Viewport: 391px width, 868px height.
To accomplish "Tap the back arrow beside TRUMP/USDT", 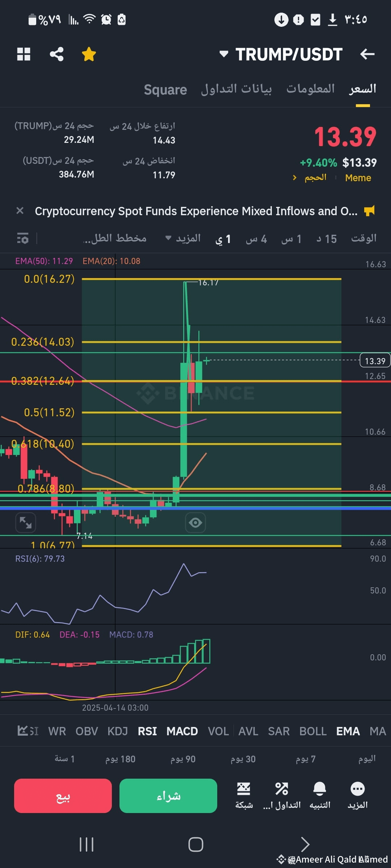I will click(367, 54).
